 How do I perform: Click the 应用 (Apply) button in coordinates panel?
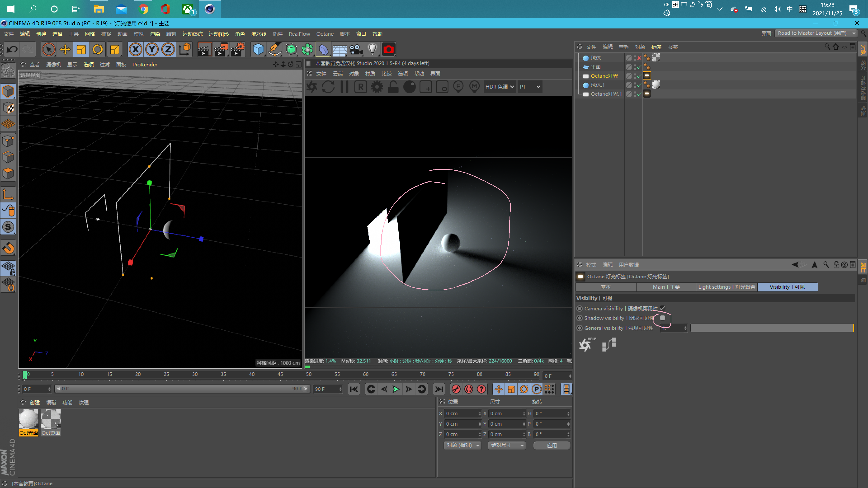coord(552,445)
